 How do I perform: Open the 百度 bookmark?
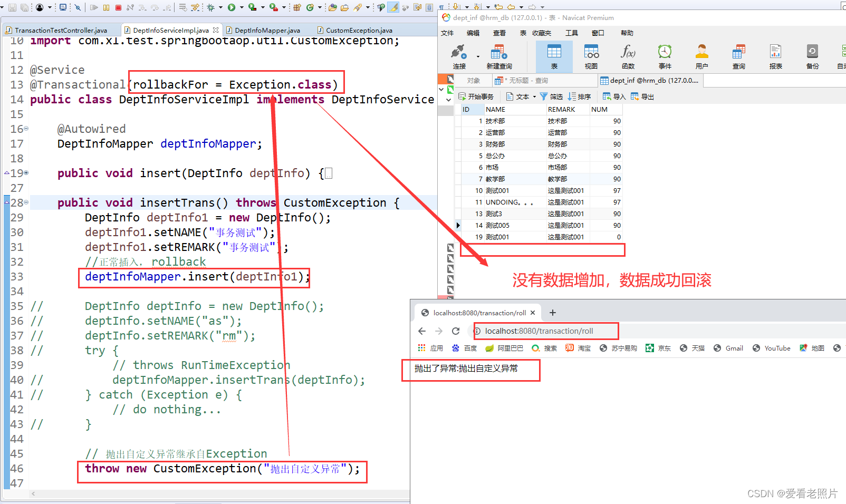(465, 348)
